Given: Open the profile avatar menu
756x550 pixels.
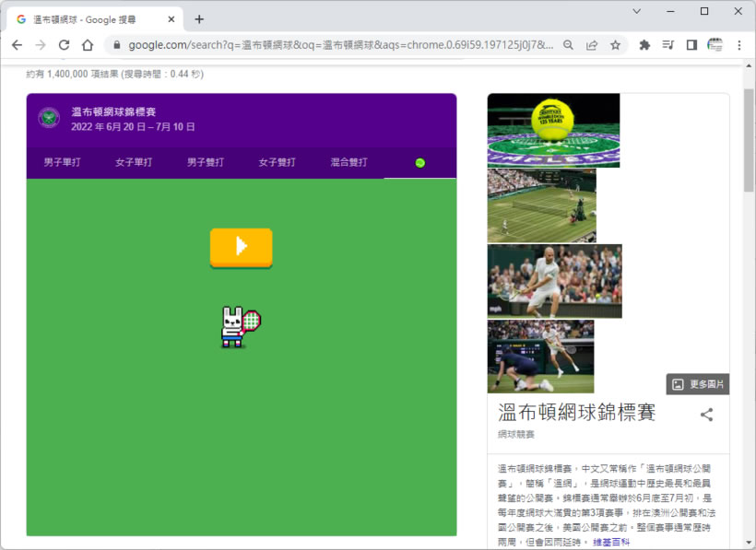Looking at the screenshot, I should coord(715,45).
